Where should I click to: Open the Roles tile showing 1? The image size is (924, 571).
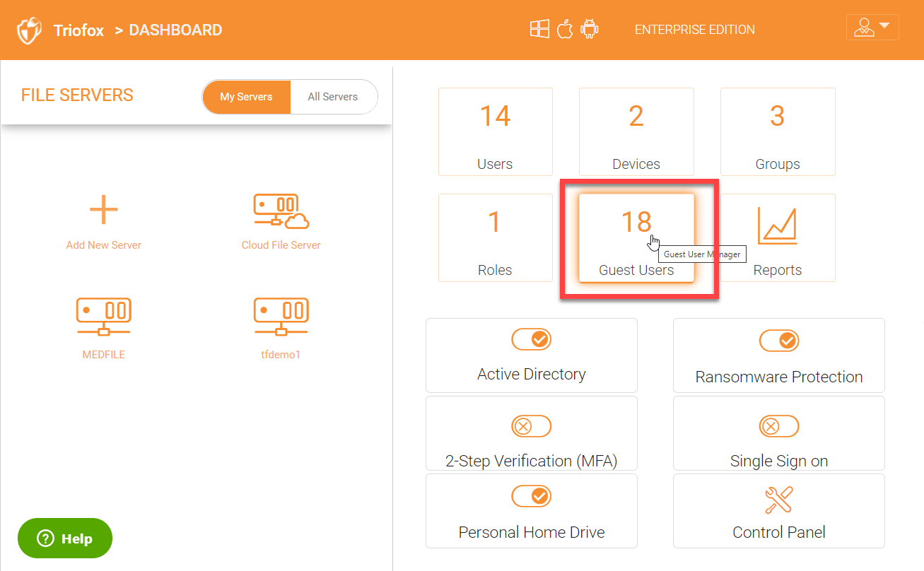click(496, 238)
